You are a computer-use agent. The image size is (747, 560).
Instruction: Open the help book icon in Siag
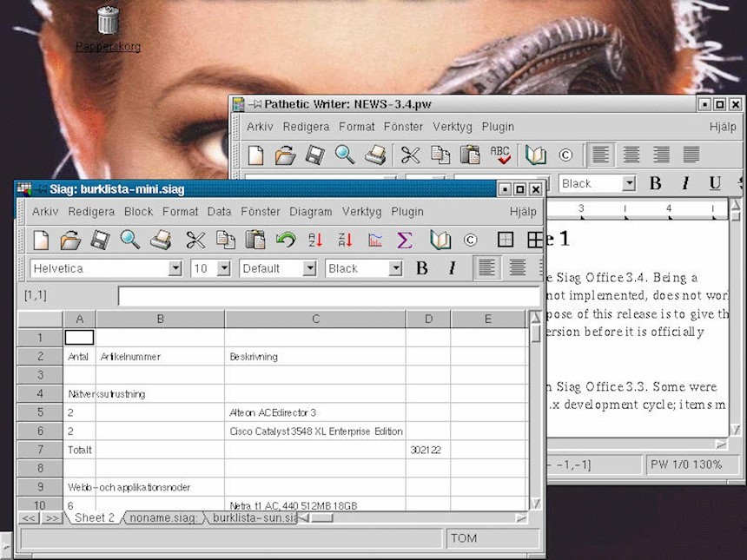pos(440,240)
